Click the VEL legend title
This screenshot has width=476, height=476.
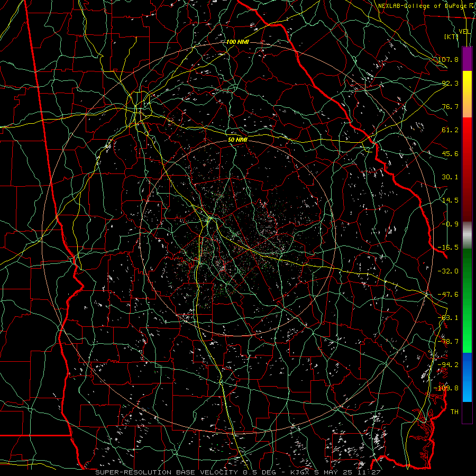(x=465, y=32)
